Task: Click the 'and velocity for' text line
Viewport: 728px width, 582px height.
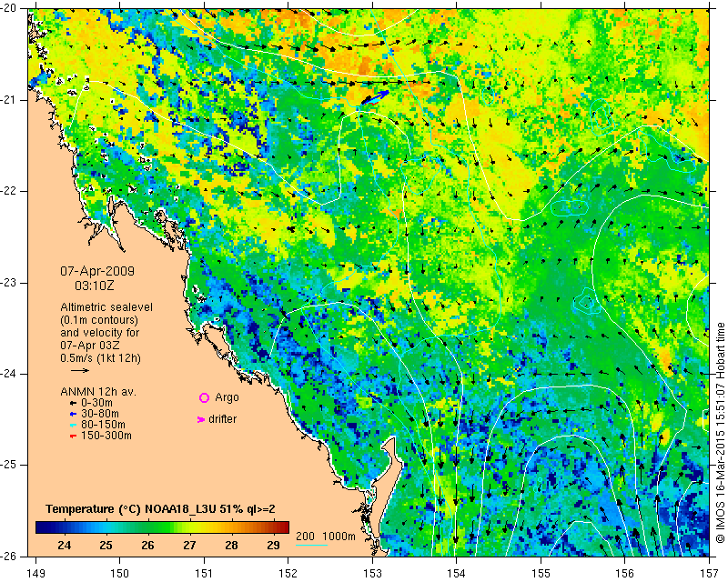Action: pyautogui.click(x=100, y=333)
